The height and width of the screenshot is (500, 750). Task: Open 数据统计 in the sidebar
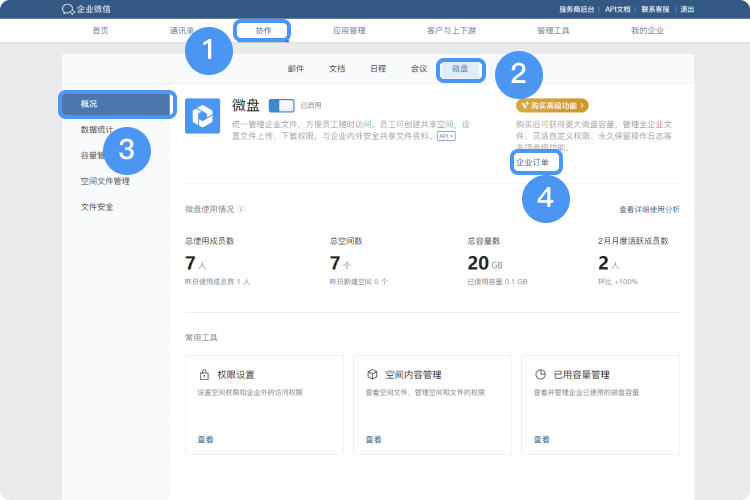point(97,130)
